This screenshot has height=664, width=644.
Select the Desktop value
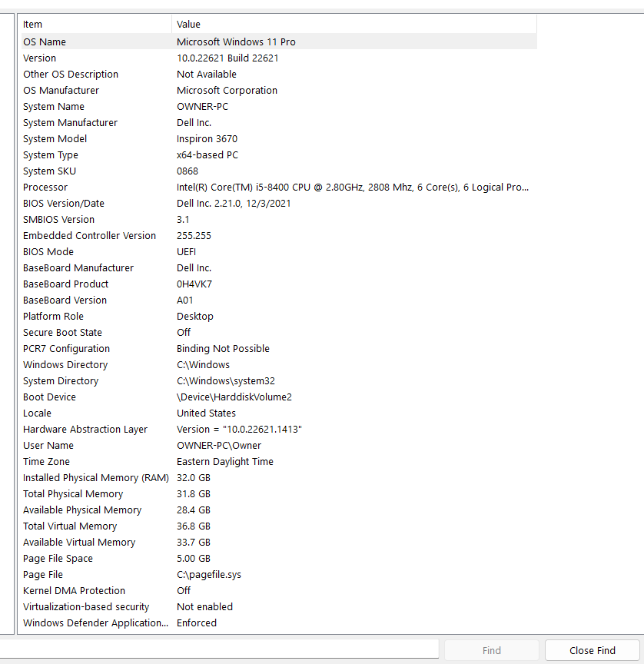[x=194, y=317]
